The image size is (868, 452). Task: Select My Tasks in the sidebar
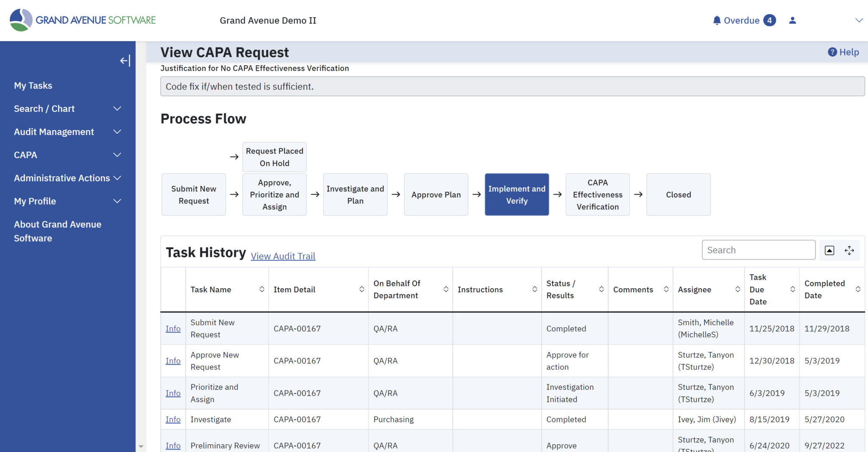pyautogui.click(x=33, y=85)
